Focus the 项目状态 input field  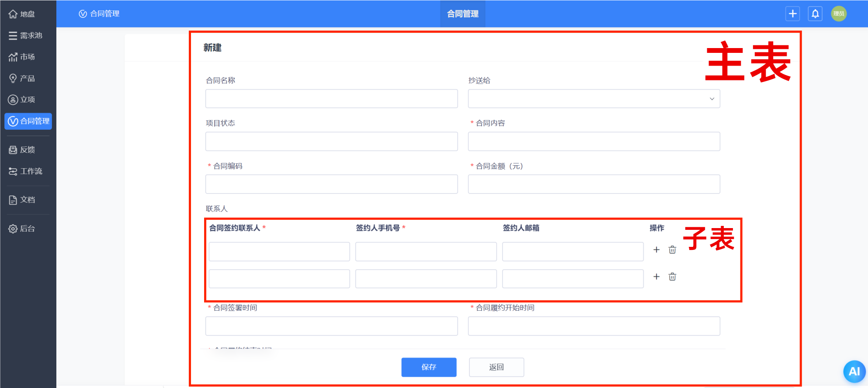click(x=332, y=142)
